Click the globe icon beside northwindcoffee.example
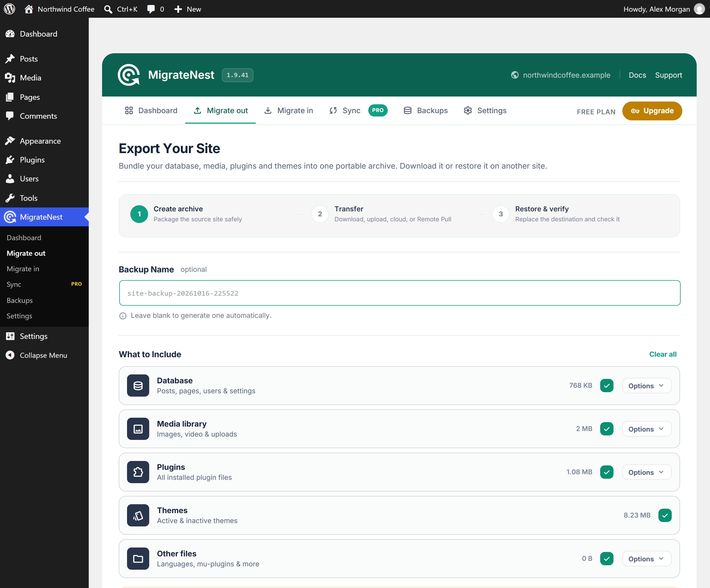This screenshot has height=588, width=710. (x=514, y=75)
